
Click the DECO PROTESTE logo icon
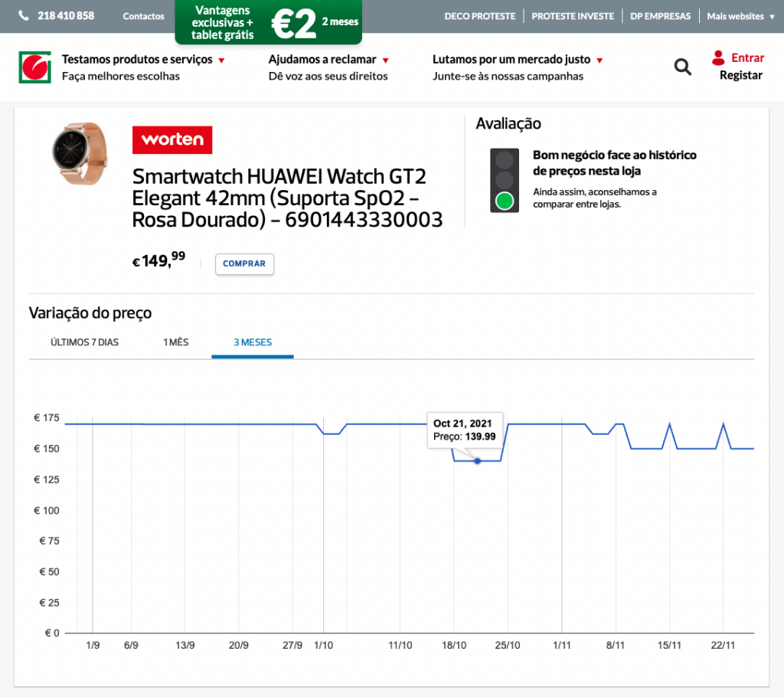click(34, 67)
